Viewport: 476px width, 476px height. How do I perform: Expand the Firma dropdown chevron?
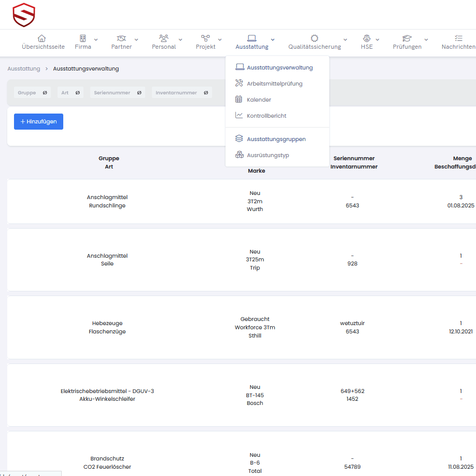pyautogui.click(x=96, y=39)
